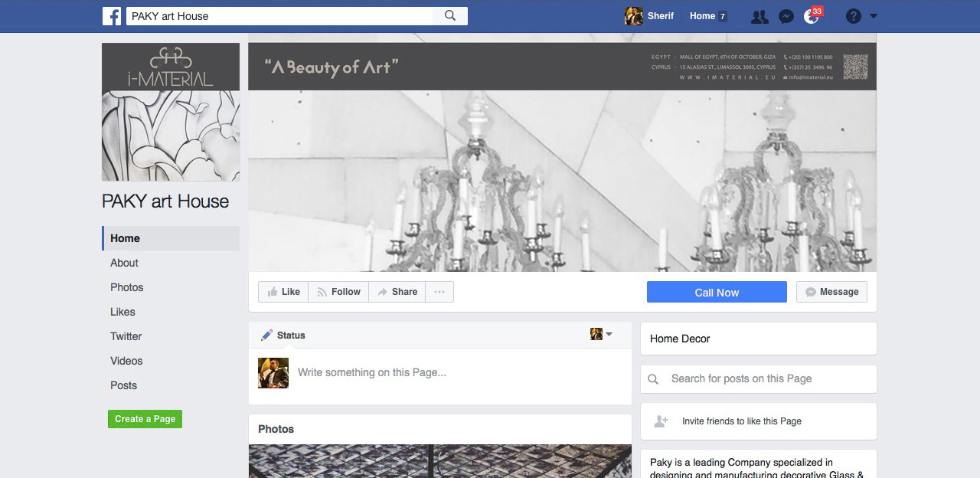Image resolution: width=980 pixels, height=478 pixels.
Task: Click the Messenger icon on Message button
Action: click(x=811, y=292)
